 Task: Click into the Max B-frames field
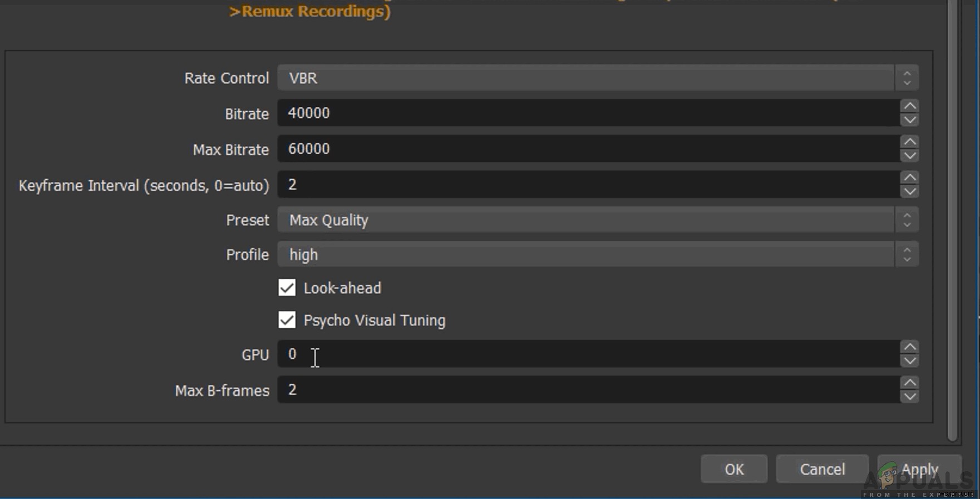tap(588, 389)
